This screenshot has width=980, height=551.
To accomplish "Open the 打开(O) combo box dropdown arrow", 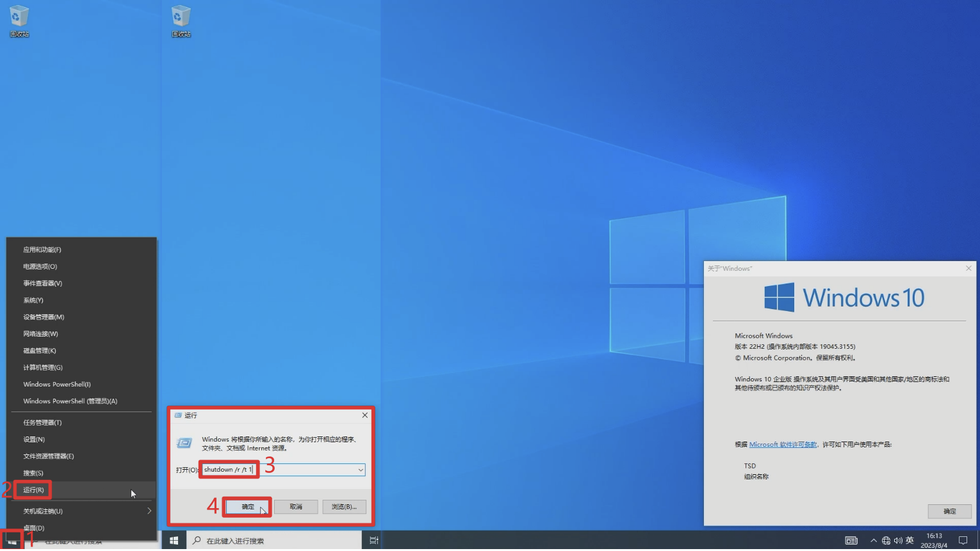I will click(361, 470).
